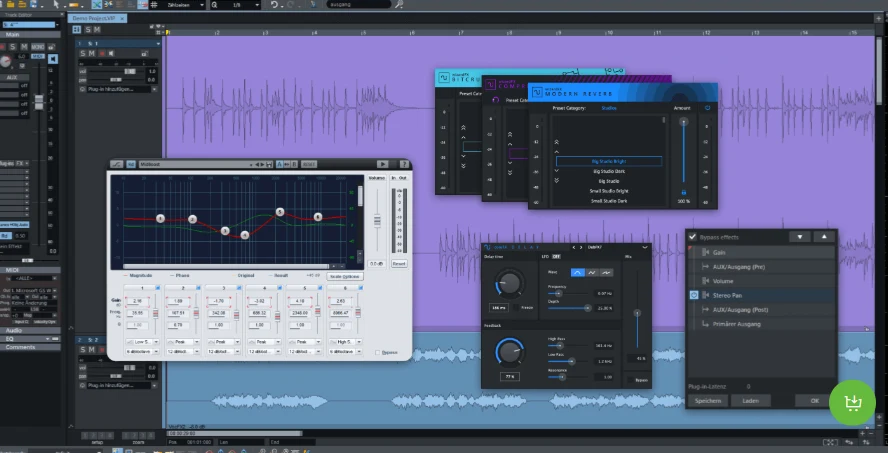Solo track 1 in the track header
Image resolution: width=888 pixels, height=453 pixels.
click(x=83, y=54)
